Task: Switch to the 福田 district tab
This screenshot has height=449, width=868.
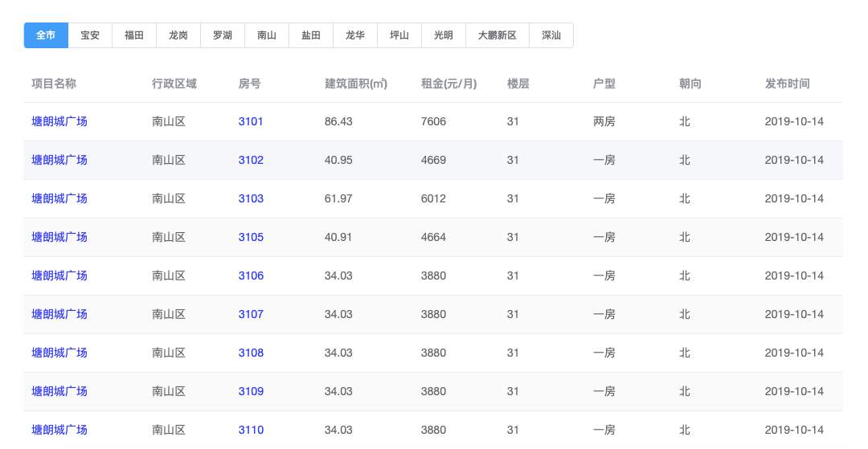Action: point(134,35)
